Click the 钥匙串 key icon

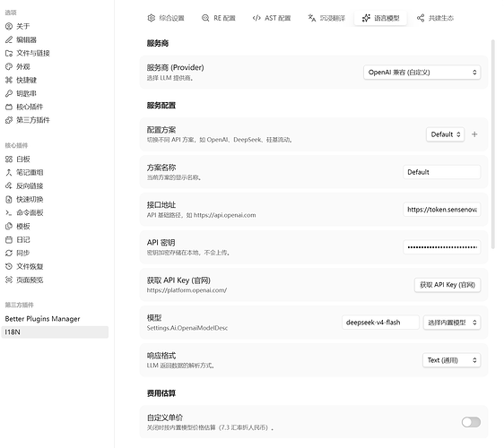[x=9, y=93]
